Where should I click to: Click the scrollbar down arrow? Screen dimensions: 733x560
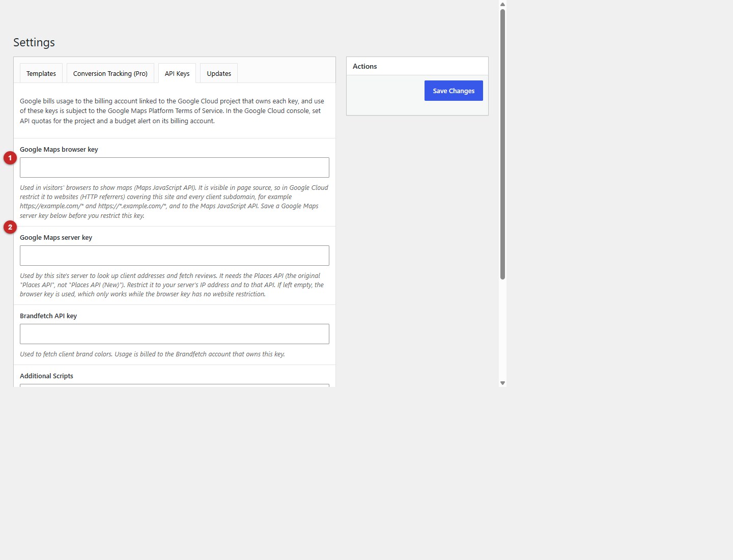click(x=502, y=383)
